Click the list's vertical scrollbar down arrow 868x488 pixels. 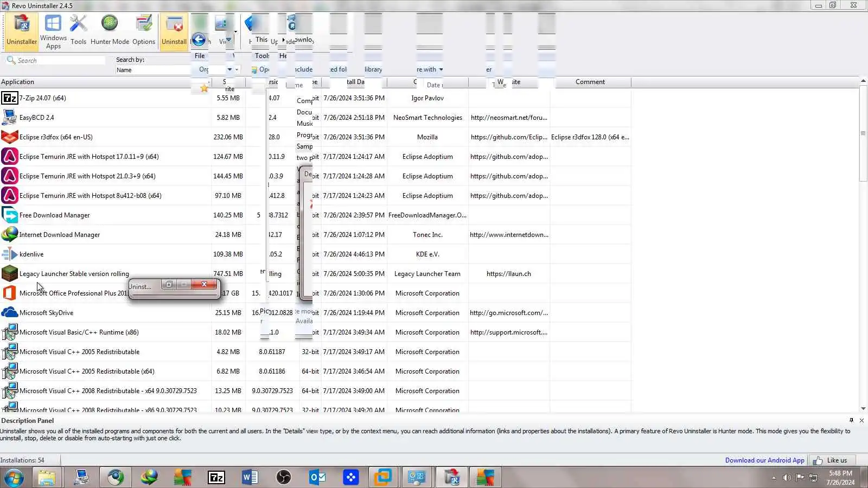[x=863, y=409]
